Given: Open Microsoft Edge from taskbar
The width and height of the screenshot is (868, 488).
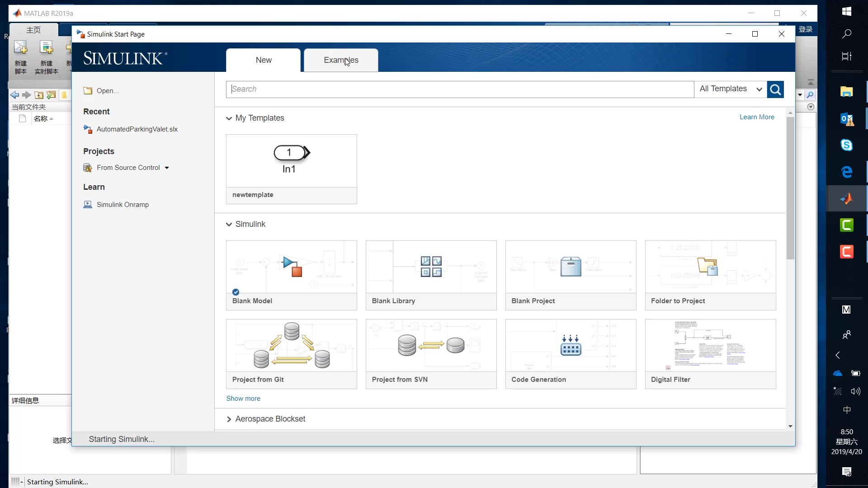Looking at the screenshot, I should pyautogui.click(x=847, y=172).
